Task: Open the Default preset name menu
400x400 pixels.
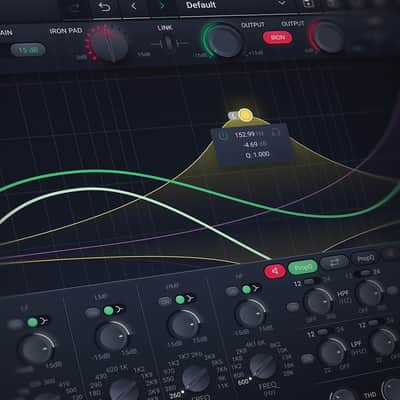Action: (x=201, y=5)
